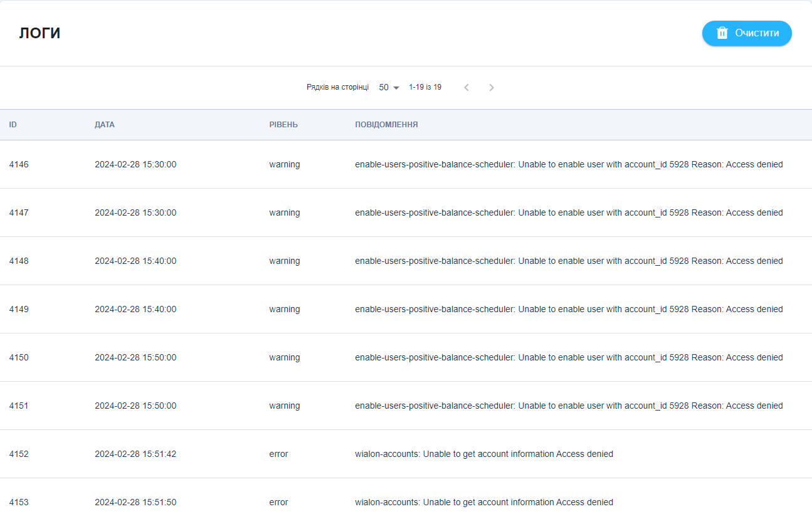Click the scheduler message in row 4151
Image resolution: width=812 pixels, height=524 pixels.
[569, 406]
